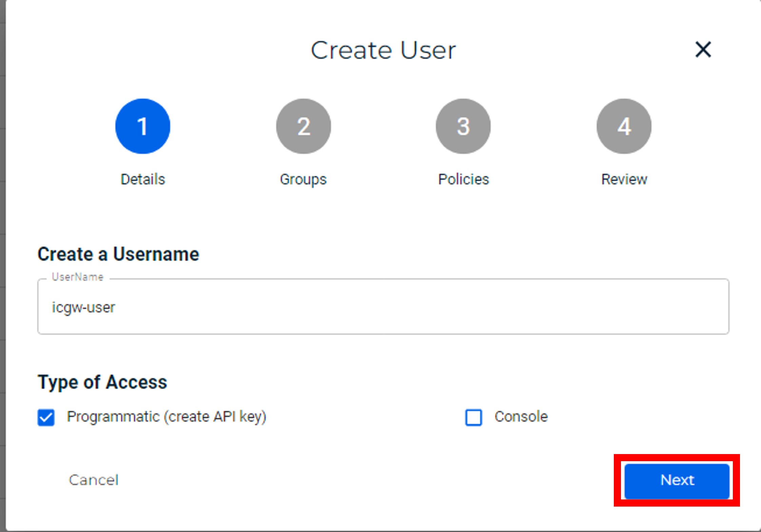Viewport: 761px width, 532px height.
Task: Click step 4 circle icon
Action: point(624,126)
